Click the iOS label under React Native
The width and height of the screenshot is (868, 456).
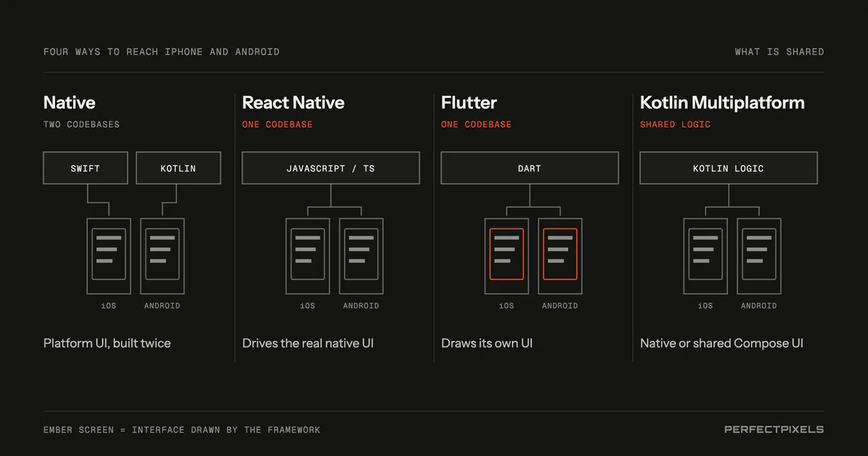pos(307,306)
